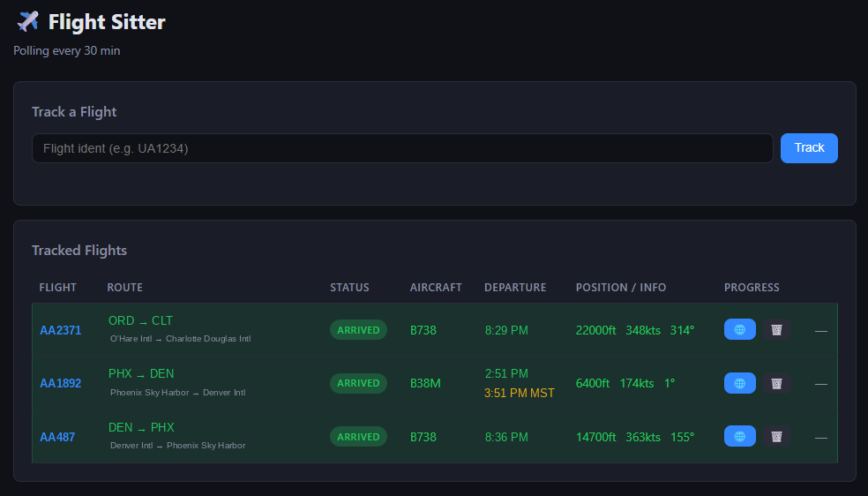Click the Track button

coord(809,147)
